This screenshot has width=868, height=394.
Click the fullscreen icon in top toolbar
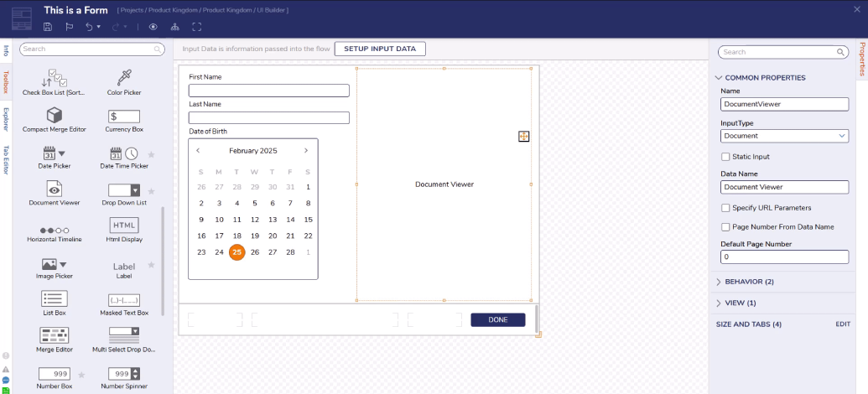click(196, 27)
